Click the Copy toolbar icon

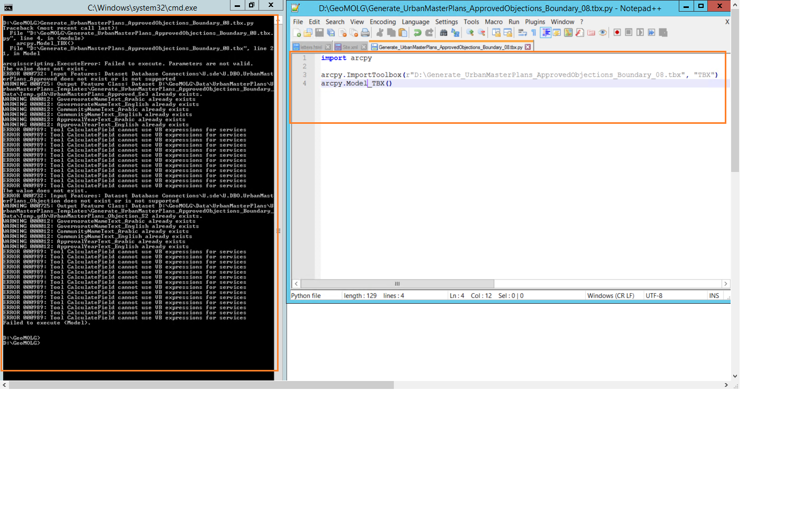[391, 33]
